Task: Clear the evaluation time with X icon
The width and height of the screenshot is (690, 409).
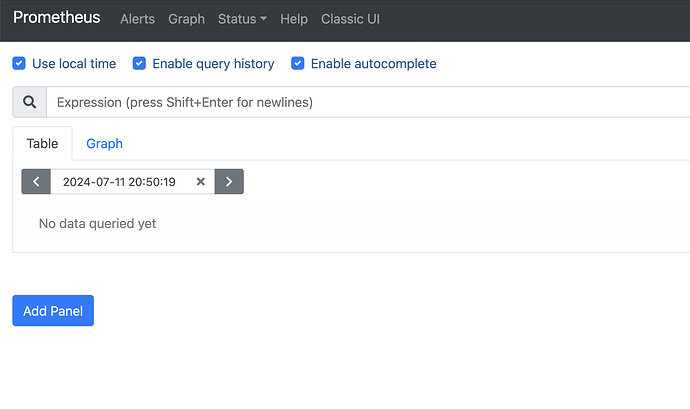Action: (x=201, y=181)
